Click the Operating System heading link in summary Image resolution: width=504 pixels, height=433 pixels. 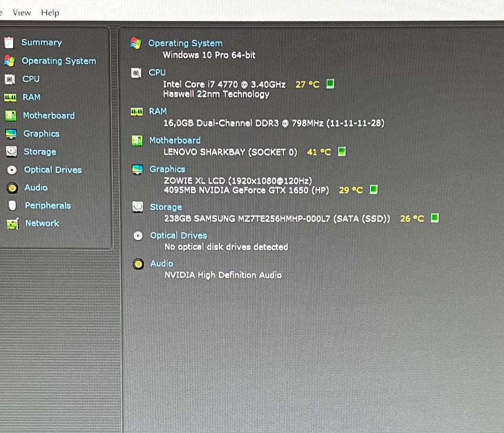tap(185, 43)
